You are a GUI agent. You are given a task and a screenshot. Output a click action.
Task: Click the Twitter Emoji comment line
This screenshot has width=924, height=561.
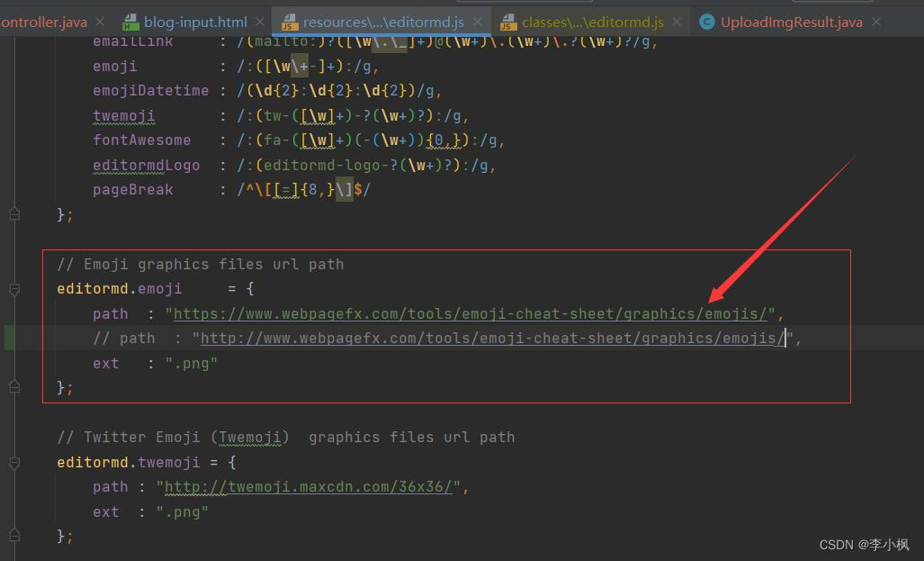click(x=286, y=438)
